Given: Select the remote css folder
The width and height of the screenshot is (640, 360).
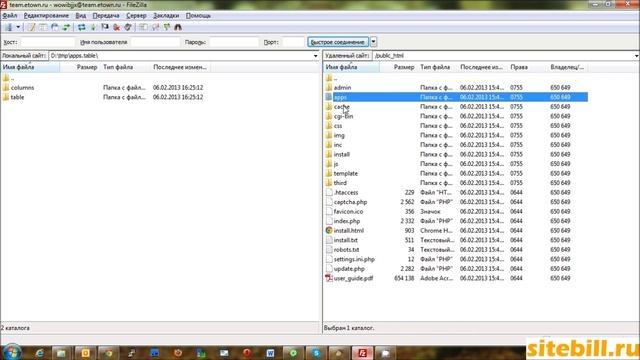Looking at the screenshot, I should [338, 126].
